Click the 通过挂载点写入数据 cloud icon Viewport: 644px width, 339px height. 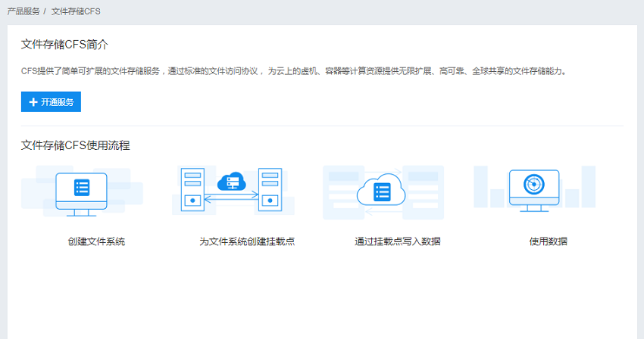click(x=382, y=191)
